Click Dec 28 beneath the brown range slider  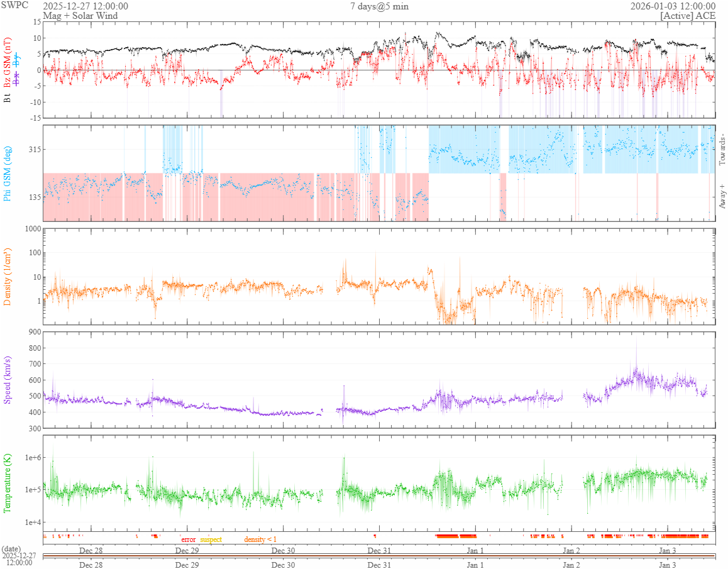coord(91,565)
